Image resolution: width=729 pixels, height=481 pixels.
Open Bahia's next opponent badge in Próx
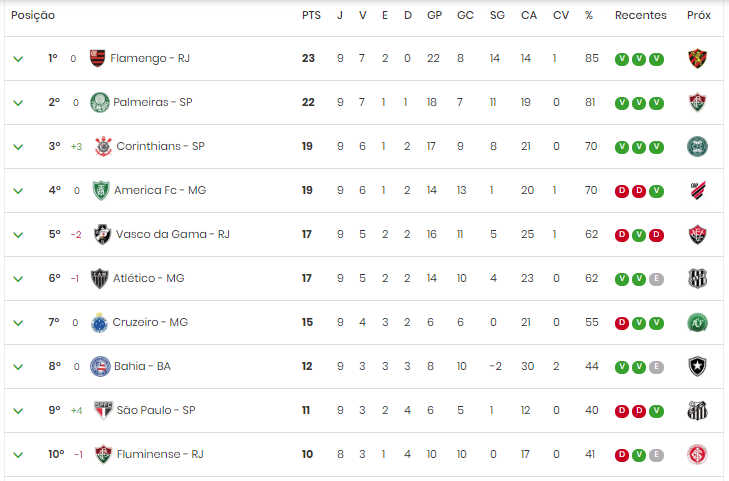[x=697, y=367]
